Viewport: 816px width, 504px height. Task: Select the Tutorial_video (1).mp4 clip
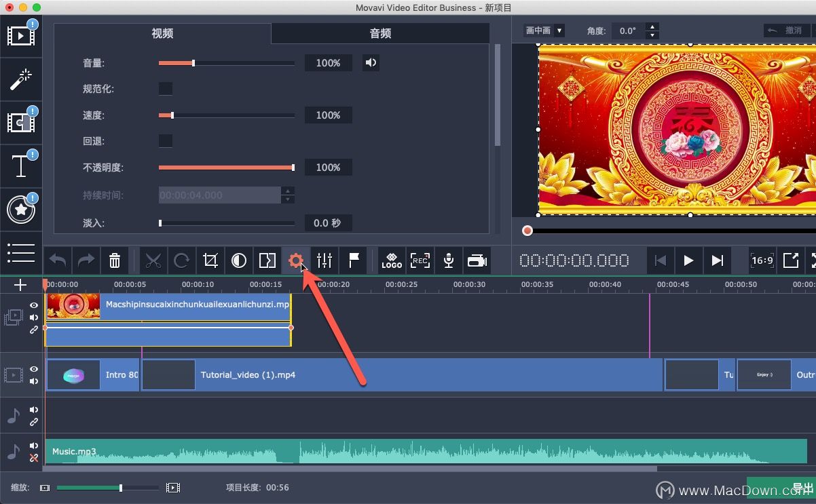402,375
